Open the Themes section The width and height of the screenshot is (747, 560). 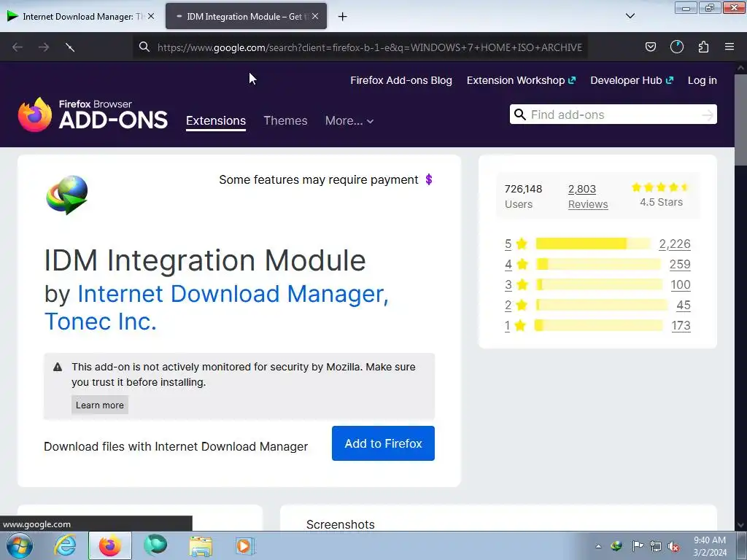pyautogui.click(x=285, y=120)
